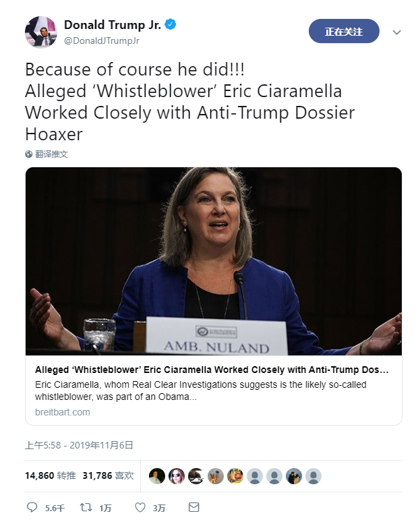Click the reply speech bubble icon
This screenshot has width=420, height=522.
click(32, 507)
